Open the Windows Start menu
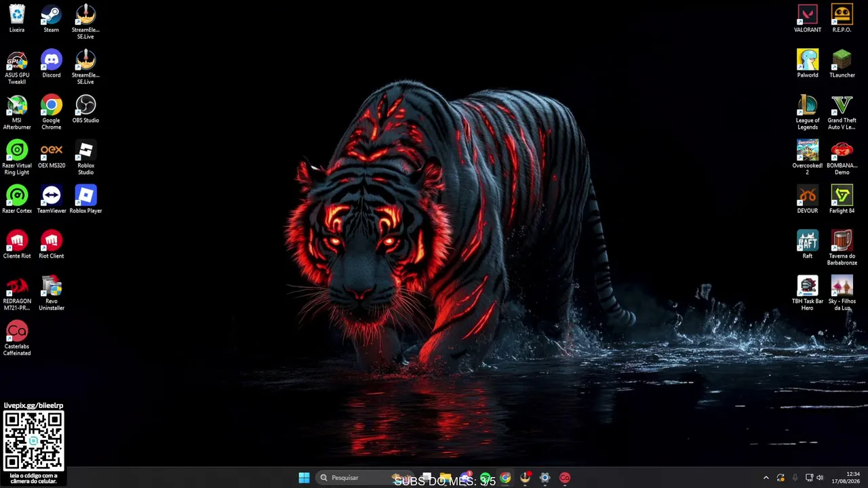The height and width of the screenshot is (488, 868). tap(304, 478)
